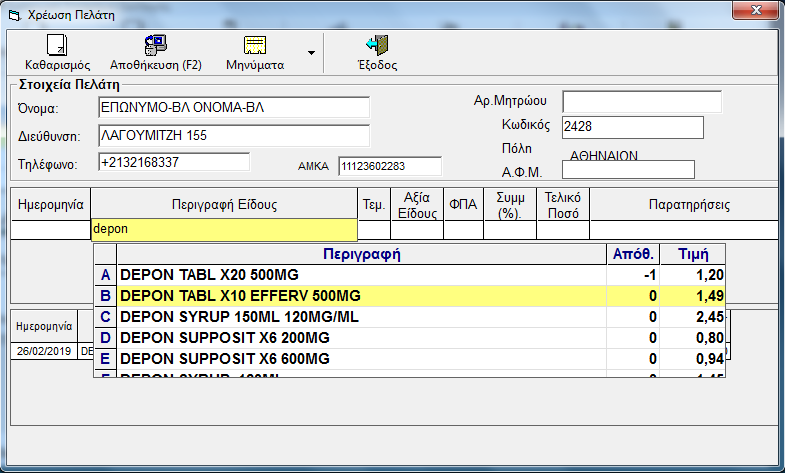Click the Τιμή price column header
The height and width of the screenshot is (473, 785).
693,254
